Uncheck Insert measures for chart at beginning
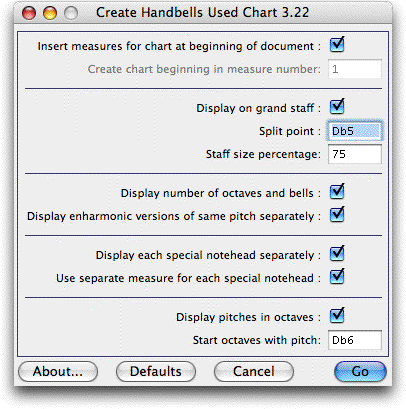This screenshot has height=409, width=406. point(337,45)
